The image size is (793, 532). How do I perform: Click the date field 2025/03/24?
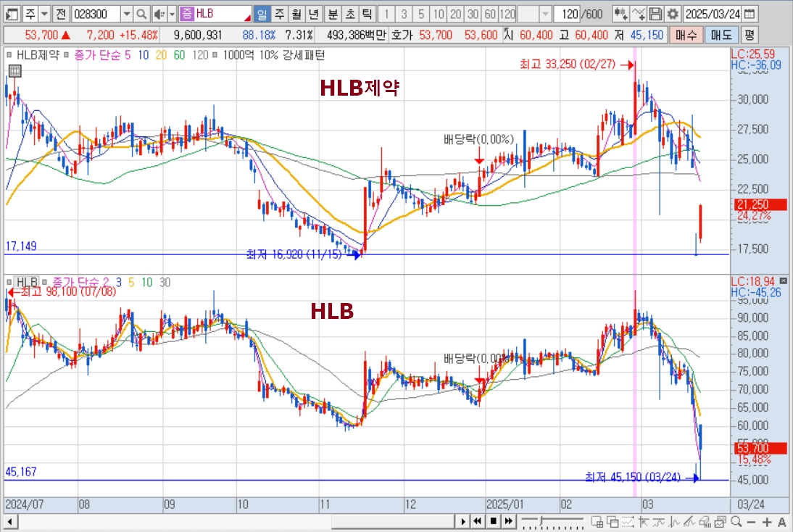[x=712, y=14]
